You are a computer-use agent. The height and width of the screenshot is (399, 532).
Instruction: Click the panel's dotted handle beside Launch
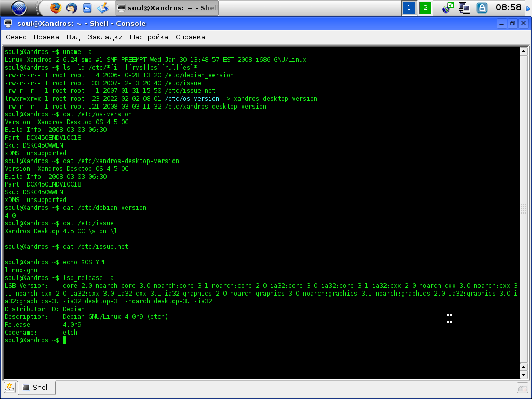pos(37,7)
